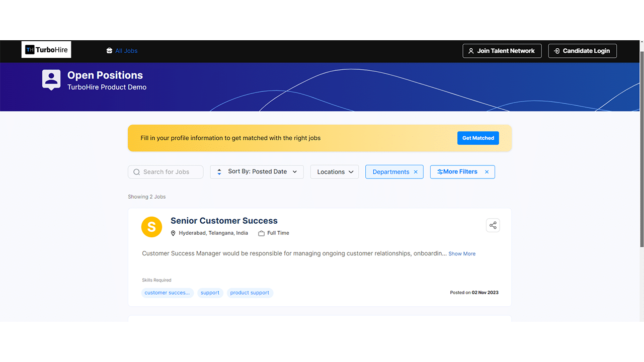Viewport: 644px width, 362px height.
Task: Click the filter icon inside More Filters chip
Action: pos(442,171)
